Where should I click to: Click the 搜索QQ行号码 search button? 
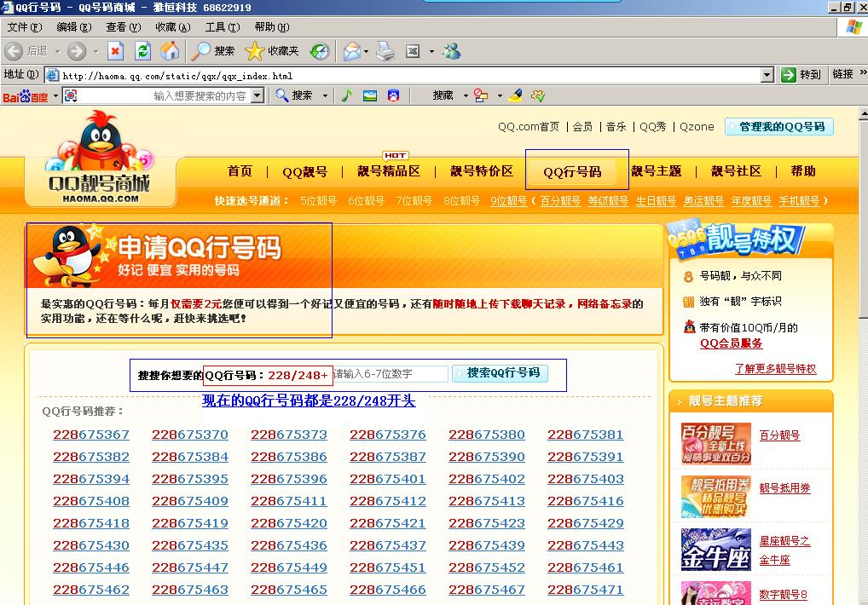pyautogui.click(x=501, y=373)
